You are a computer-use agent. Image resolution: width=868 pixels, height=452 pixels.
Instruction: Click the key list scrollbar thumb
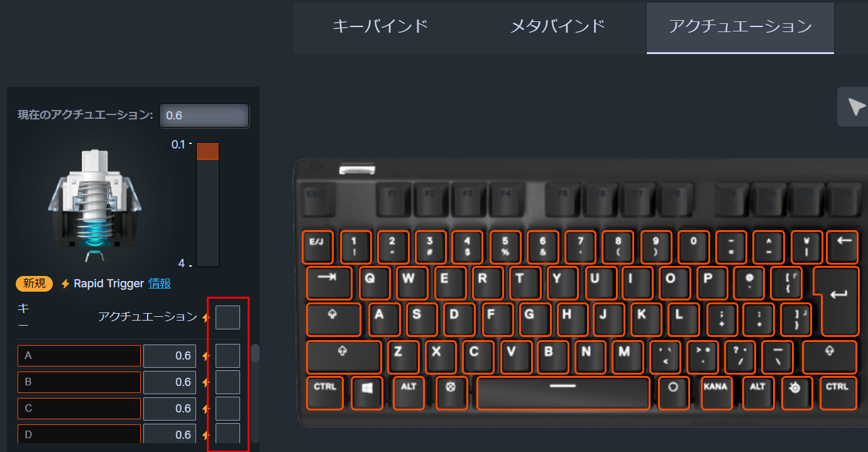coord(255,353)
